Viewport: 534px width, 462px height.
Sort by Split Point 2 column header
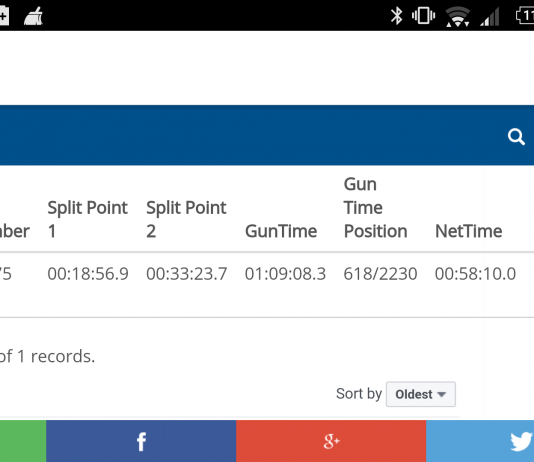point(186,219)
